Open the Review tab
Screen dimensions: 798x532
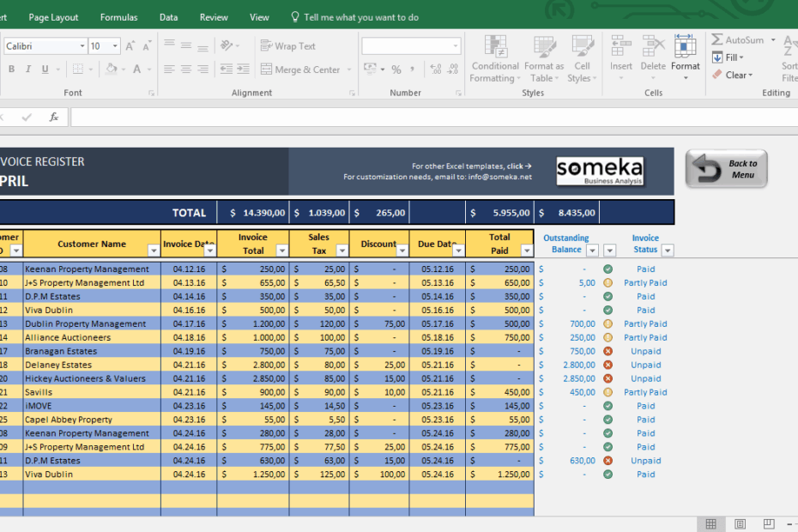point(214,16)
